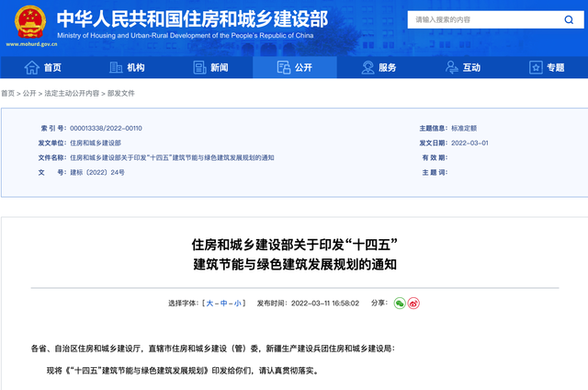
Task: Click index number 000013338/2022-00110
Action: pyautogui.click(x=106, y=129)
